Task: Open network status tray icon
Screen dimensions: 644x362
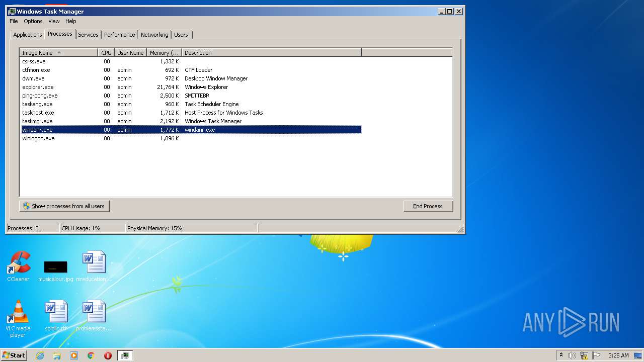Action: point(584,355)
